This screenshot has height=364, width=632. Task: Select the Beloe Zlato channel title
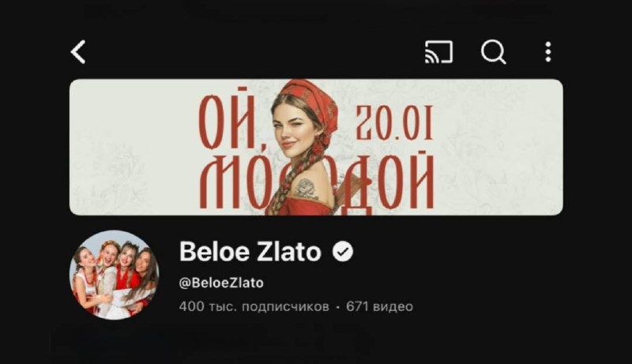pyautogui.click(x=250, y=252)
